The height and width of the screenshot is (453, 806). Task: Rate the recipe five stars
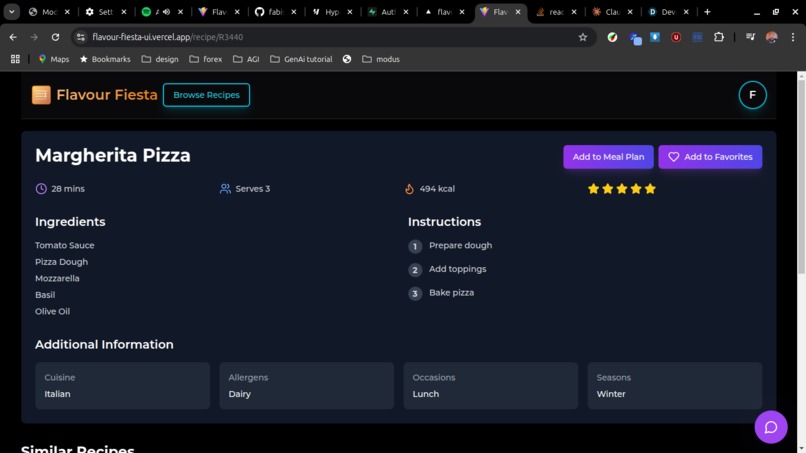click(650, 189)
